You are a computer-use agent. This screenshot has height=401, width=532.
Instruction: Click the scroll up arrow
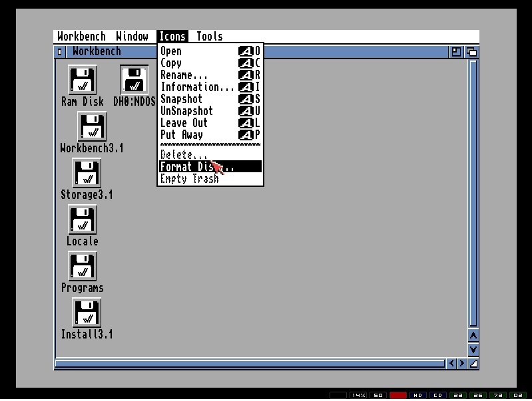click(x=473, y=336)
